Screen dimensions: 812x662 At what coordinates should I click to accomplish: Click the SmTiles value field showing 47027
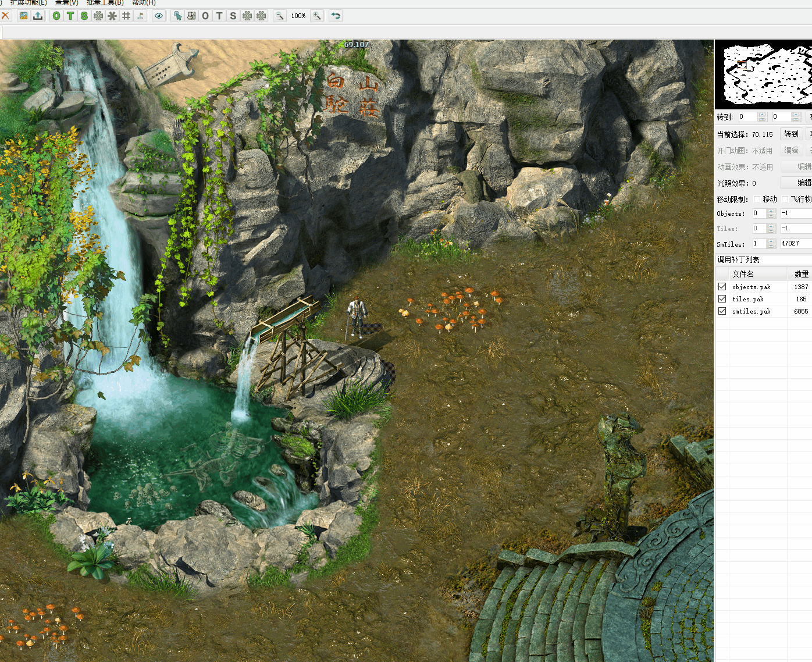coord(796,244)
